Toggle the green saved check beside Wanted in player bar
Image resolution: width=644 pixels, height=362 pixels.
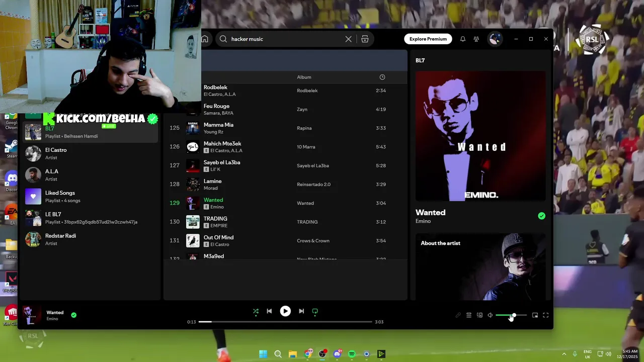coord(74,315)
